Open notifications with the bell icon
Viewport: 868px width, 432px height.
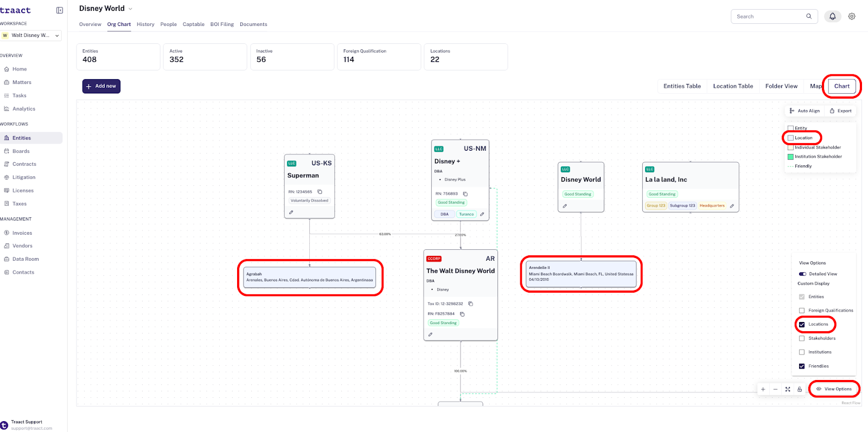click(832, 16)
